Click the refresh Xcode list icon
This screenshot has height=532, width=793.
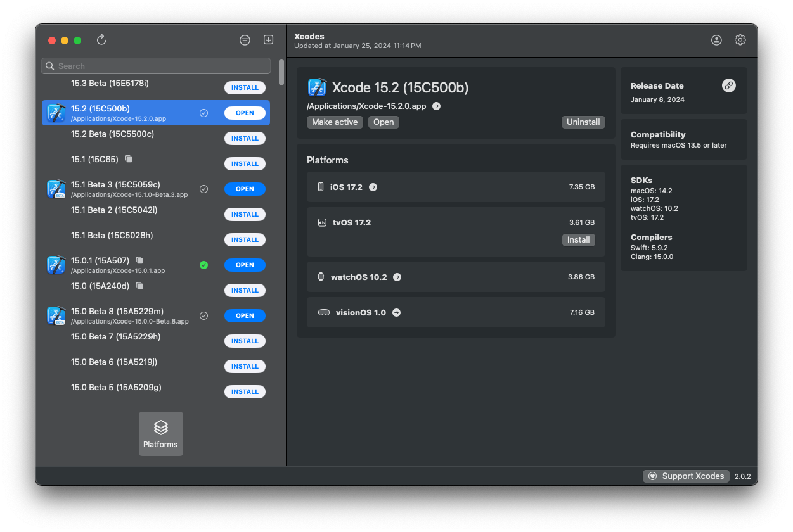[101, 40]
